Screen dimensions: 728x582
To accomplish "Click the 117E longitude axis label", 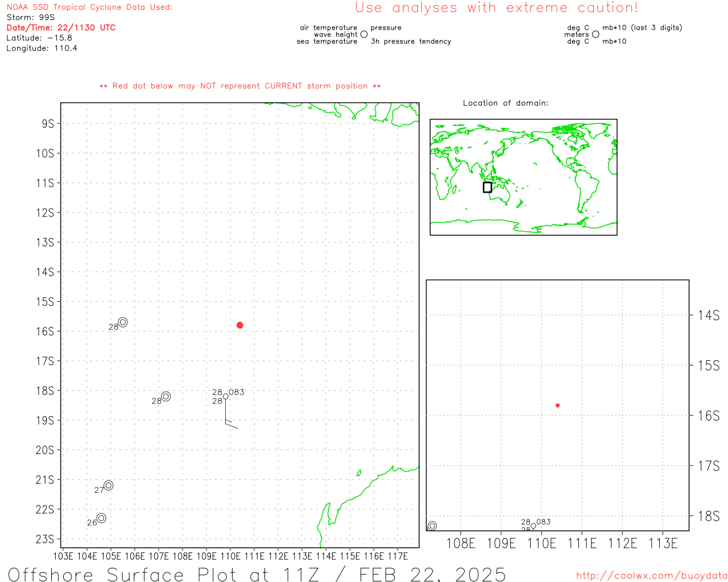I will 398,556.
